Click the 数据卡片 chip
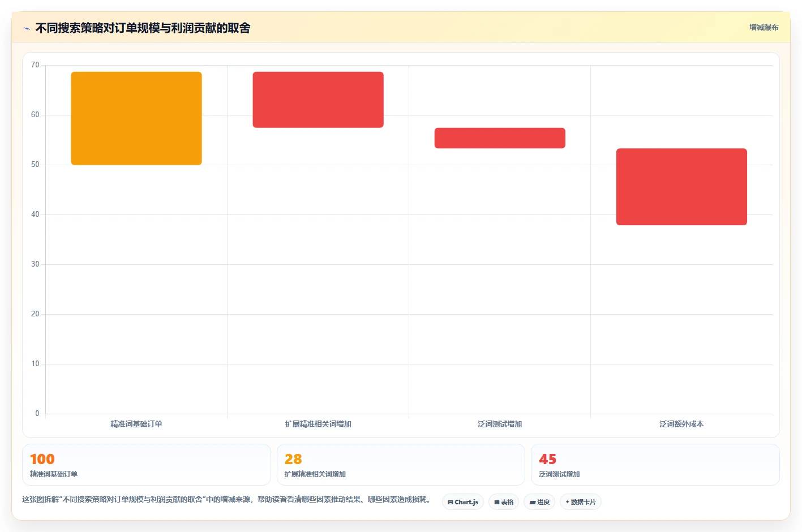Viewport: 802px width, 532px height. 581,502
